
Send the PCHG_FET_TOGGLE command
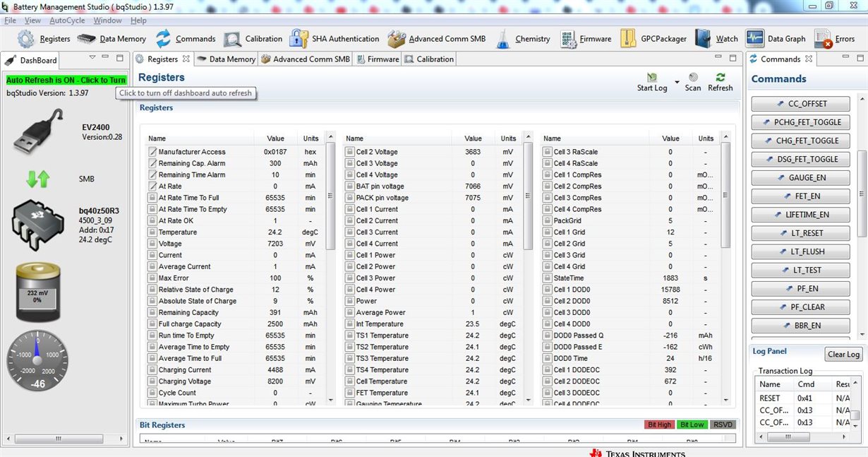click(x=801, y=122)
